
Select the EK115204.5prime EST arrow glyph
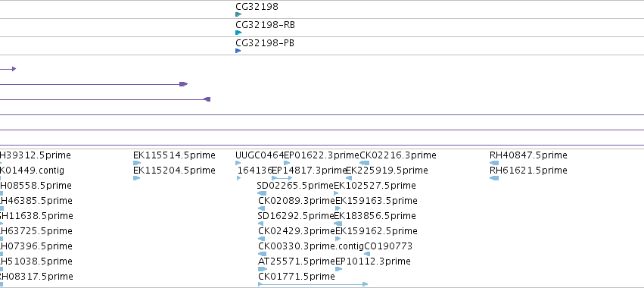pyautogui.click(x=137, y=178)
